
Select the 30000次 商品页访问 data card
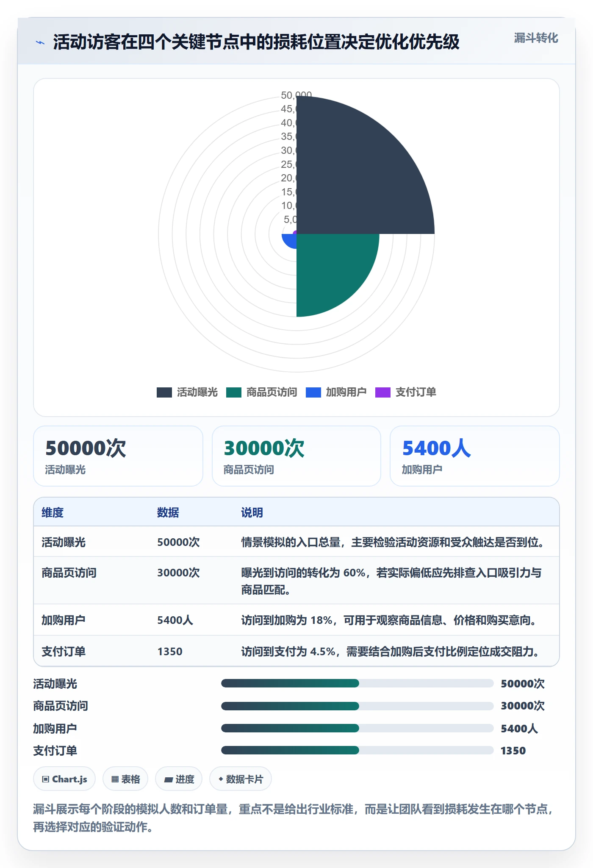click(x=296, y=456)
